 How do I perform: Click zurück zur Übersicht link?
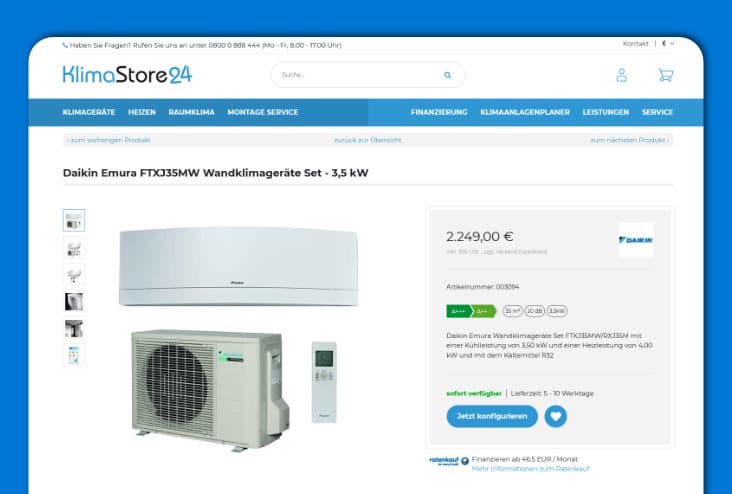click(x=367, y=140)
